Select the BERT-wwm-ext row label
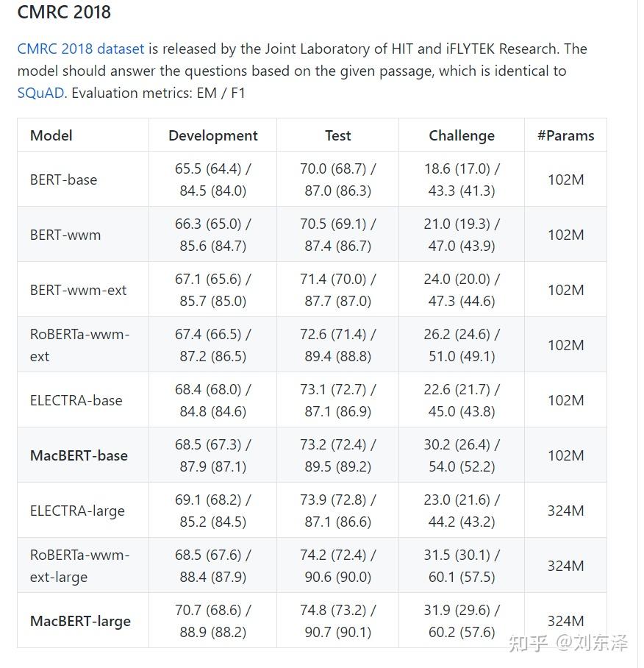The image size is (644, 668). click(x=78, y=290)
